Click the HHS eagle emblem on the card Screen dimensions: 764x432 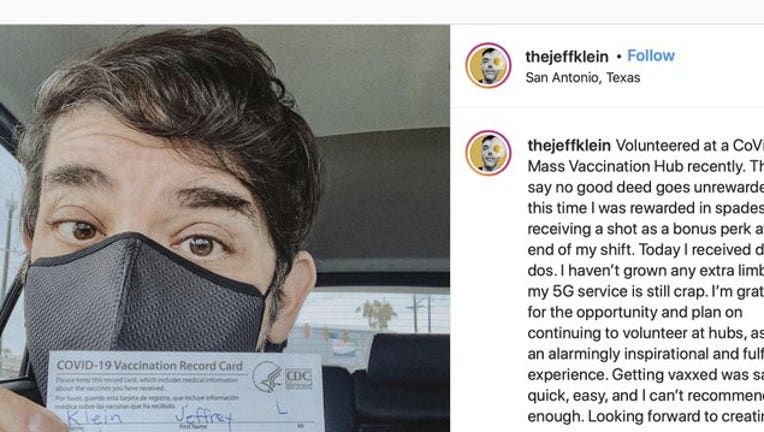pos(267,376)
